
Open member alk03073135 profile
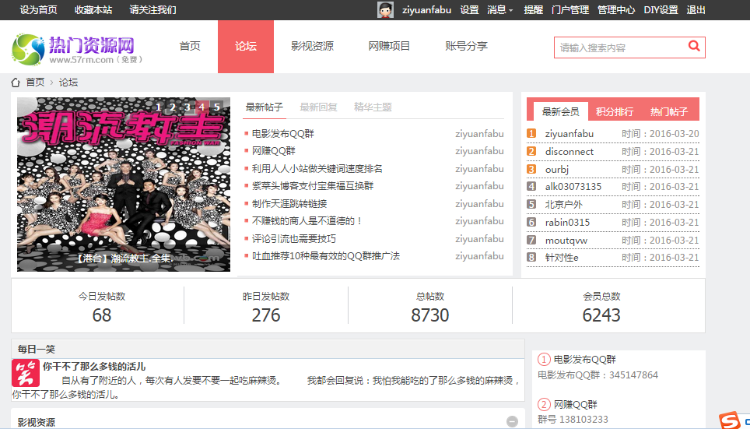[573, 187]
